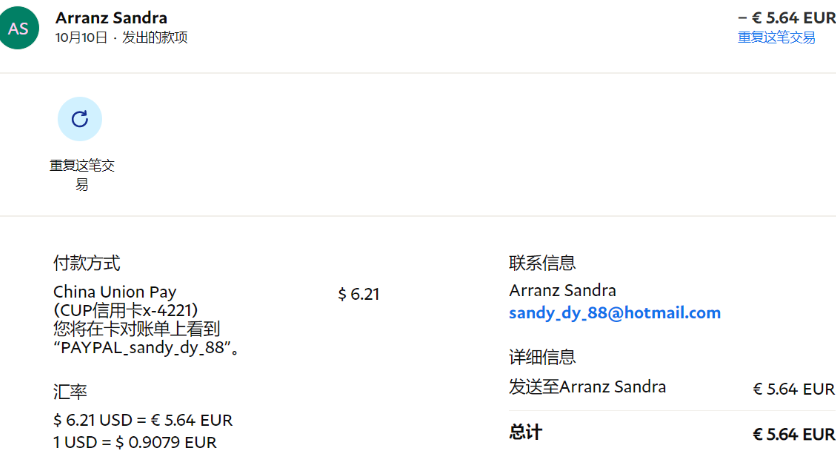836x450 pixels.
Task: Click the 总计 total row label
Action: [525, 433]
